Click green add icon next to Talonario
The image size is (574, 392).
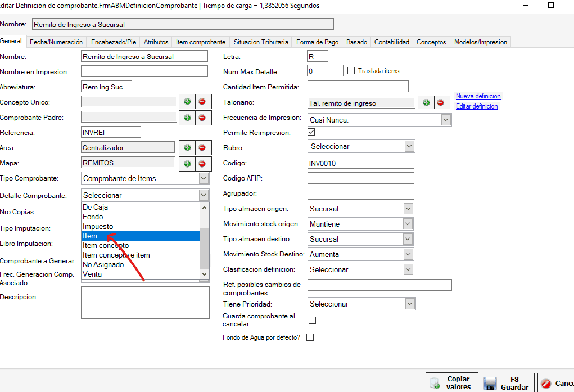(x=426, y=102)
